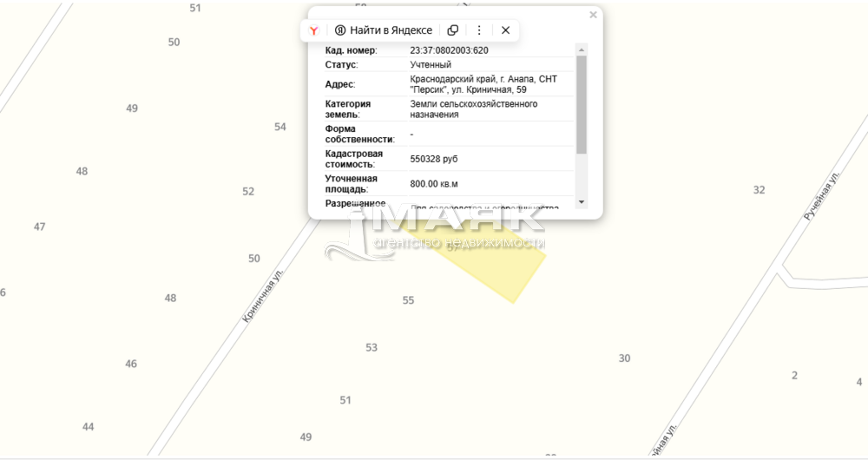Click the 'Кад. номер:' label
Screen dimensions: 868x460
pos(351,50)
